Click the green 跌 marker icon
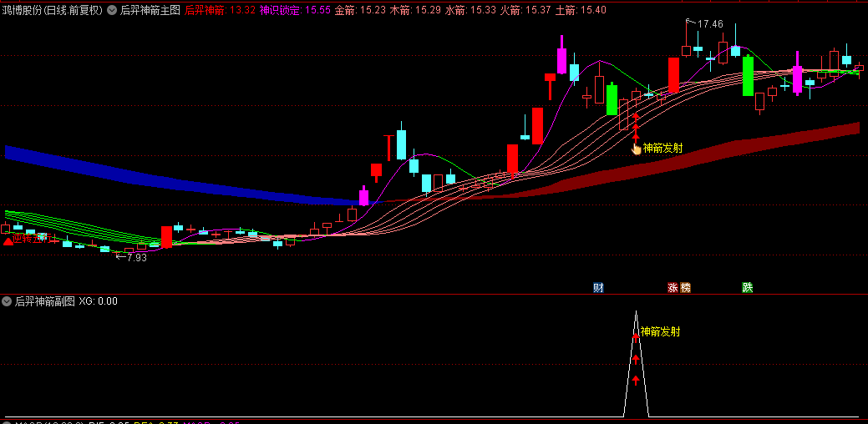The image size is (868, 424). [748, 287]
